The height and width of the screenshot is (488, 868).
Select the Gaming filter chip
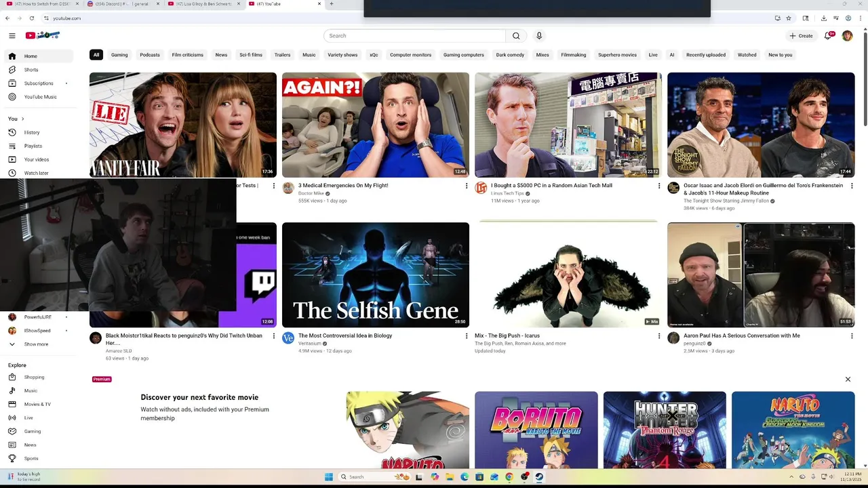pyautogui.click(x=119, y=55)
